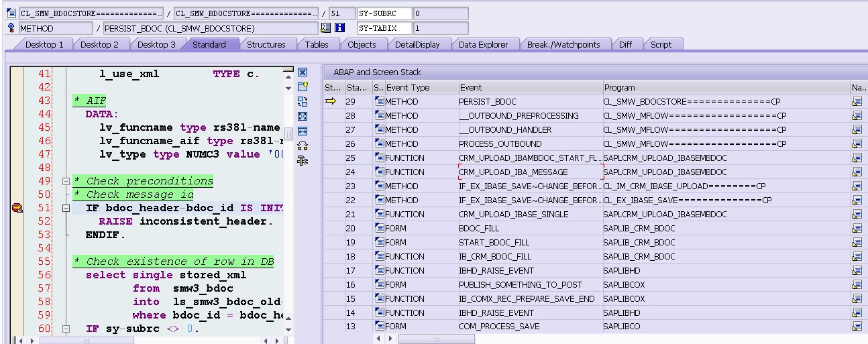This screenshot has width=868, height=344.
Task: Click the line number field showing 51
Action: click(342, 13)
